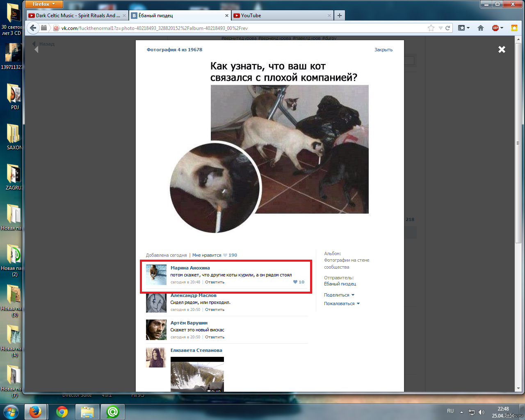Launch Chrome from the taskbar

(62, 412)
